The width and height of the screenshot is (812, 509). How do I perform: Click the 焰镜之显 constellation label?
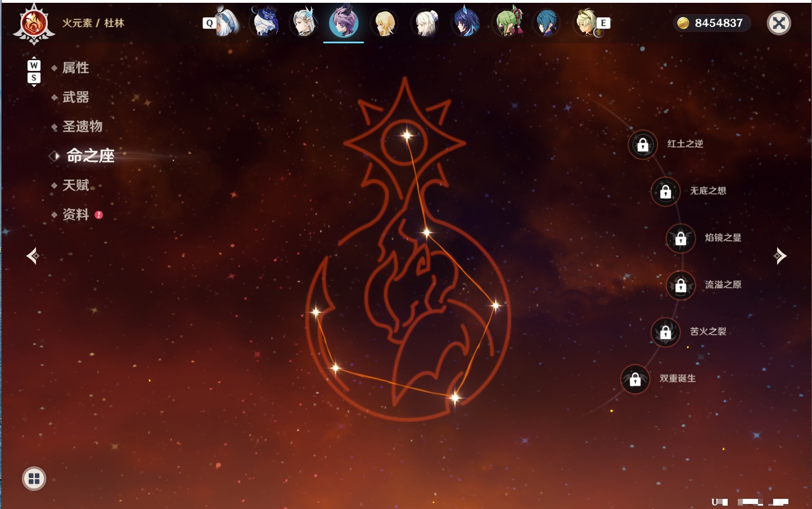(x=723, y=238)
